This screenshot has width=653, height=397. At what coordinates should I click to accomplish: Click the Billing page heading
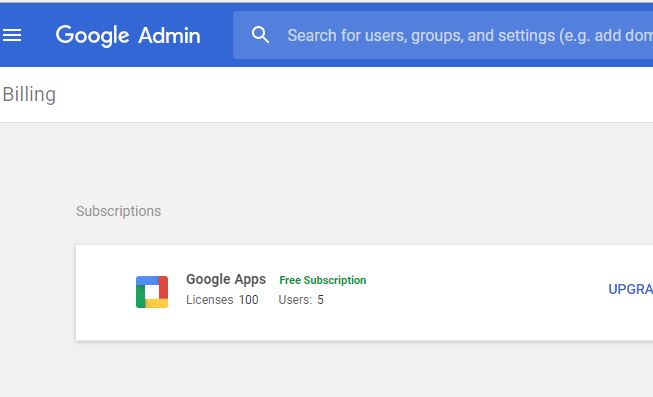pyautogui.click(x=29, y=95)
